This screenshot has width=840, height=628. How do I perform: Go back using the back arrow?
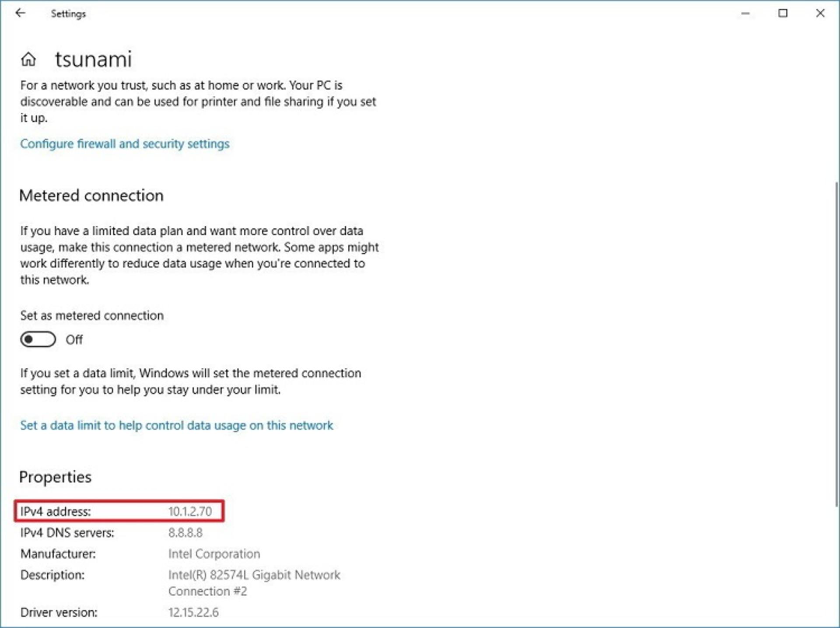click(x=20, y=13)
